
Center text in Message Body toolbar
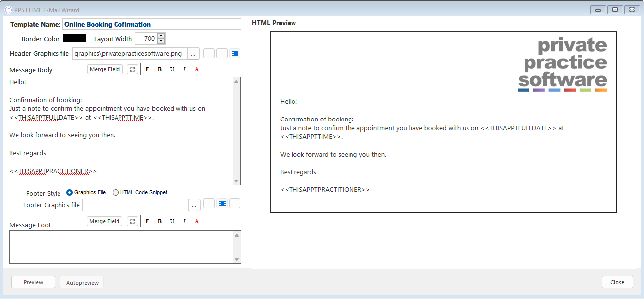tap(222, 69)
